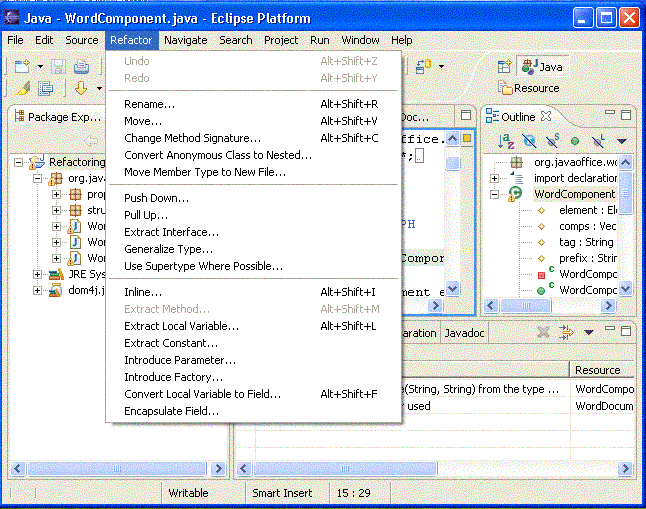Open the Java perspective button
646x509 pixels.
tap(542, 67)
